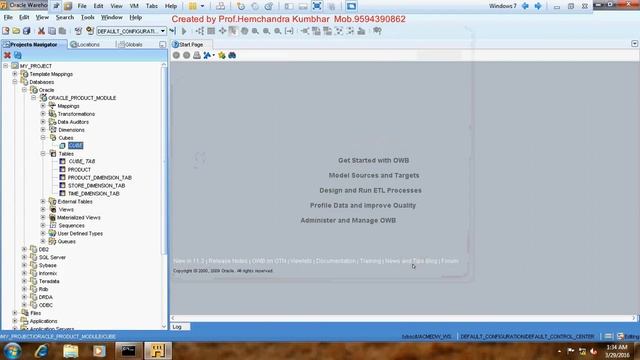640x360 pixels.
Task: Switch to the Globals tab
Action: (x=131, y=44)
